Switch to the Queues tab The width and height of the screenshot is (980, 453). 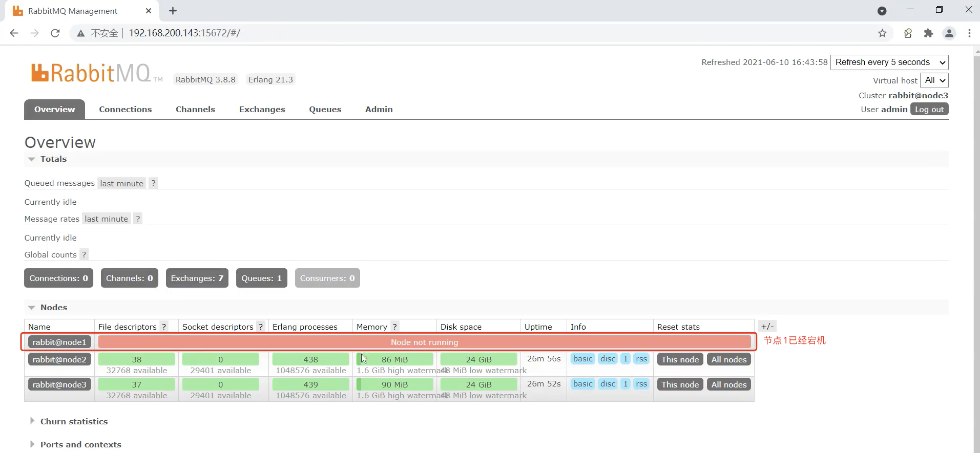pyautogui.click(x=325, y=110)
